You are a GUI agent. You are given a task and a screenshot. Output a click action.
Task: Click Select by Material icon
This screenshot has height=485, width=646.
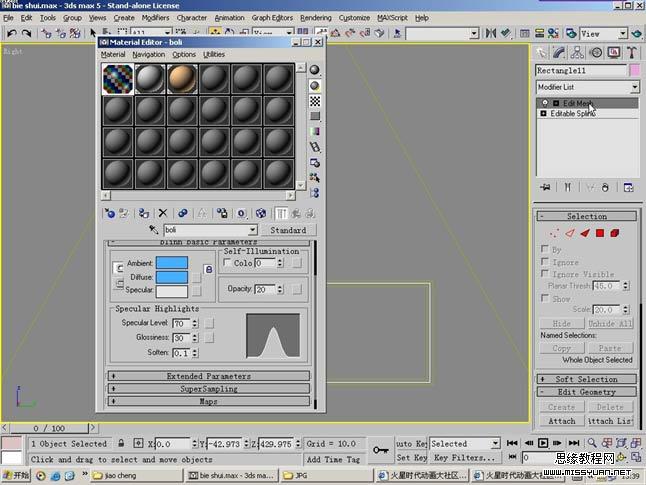(x=315, y=178)
